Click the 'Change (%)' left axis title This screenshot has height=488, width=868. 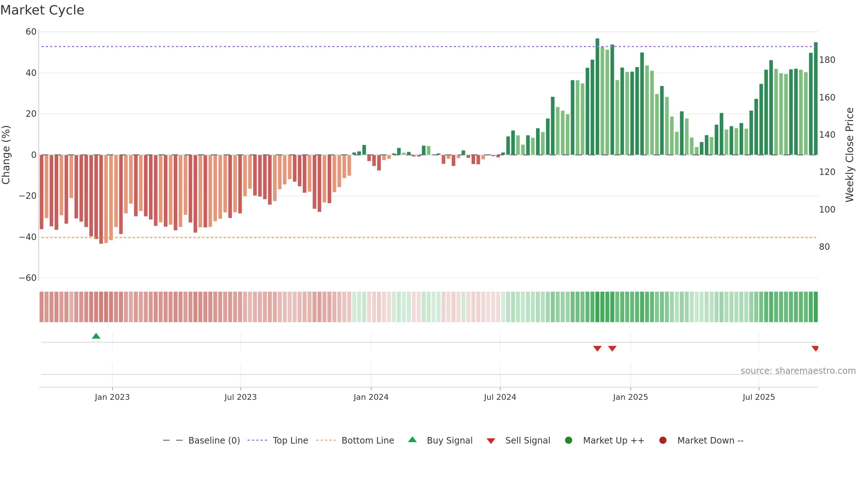click(x=6, y=155)
